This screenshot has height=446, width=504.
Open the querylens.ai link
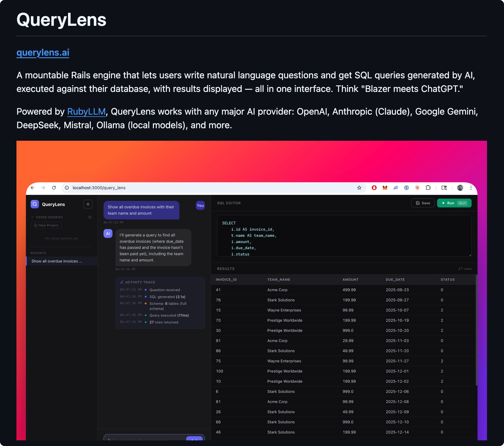[43, 52]
